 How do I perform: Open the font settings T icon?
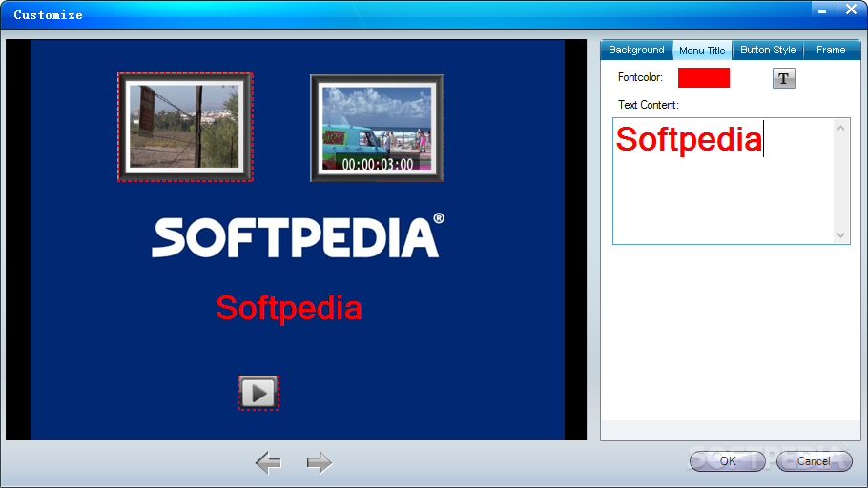(783, 78)
